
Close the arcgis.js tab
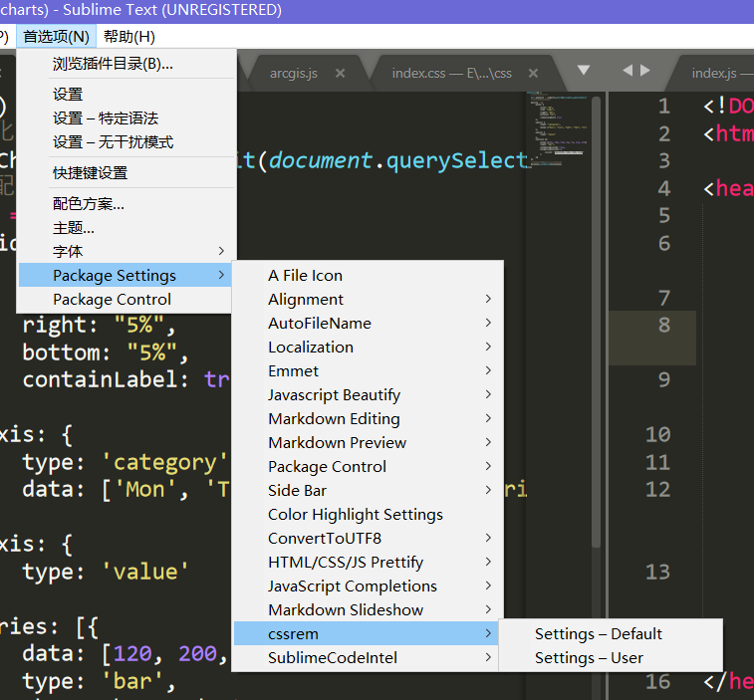340,73
